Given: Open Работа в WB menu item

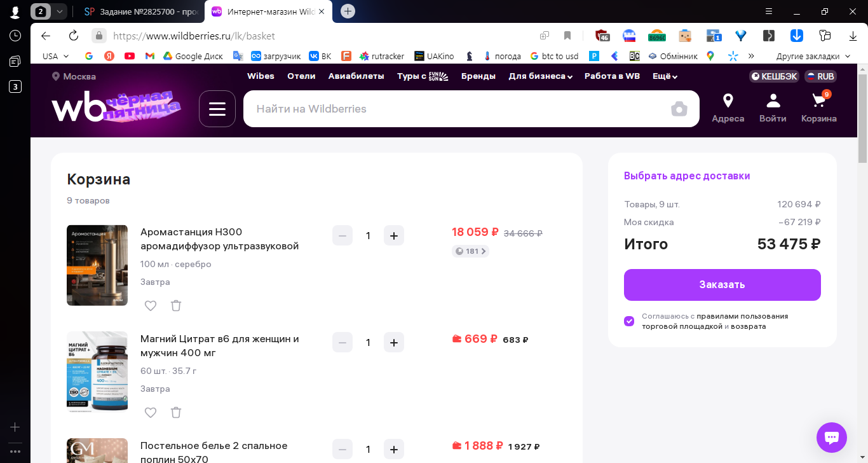Looking at the screenshot, I should (612, 76).
